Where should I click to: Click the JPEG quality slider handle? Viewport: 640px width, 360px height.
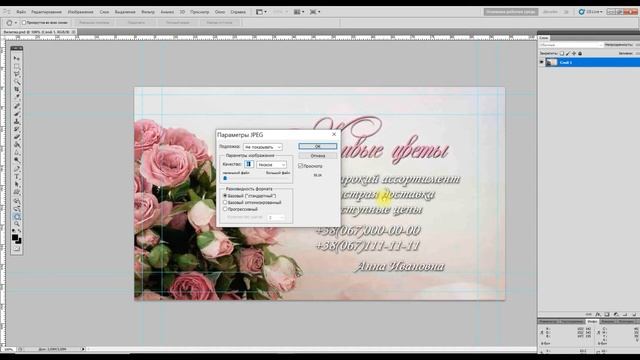[225, 178]
